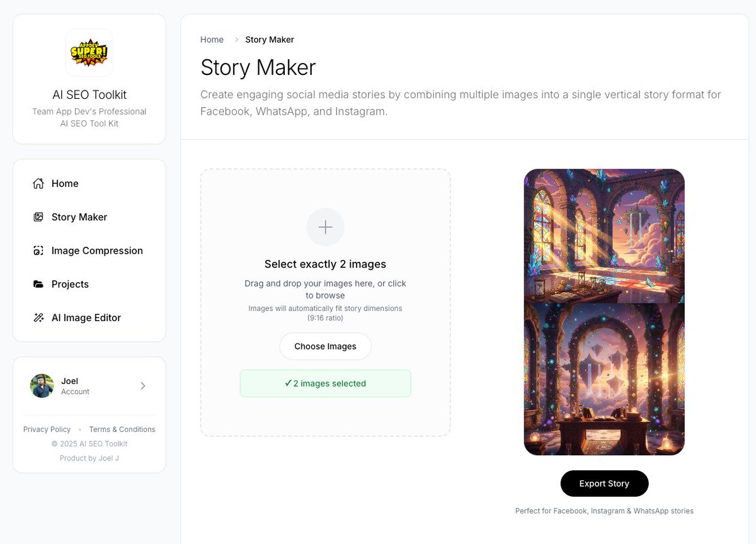The height and width of the screenshot is (544, 756).
Task: Select the Home icon in the sidebar
Action: click(x=38, y=183)
